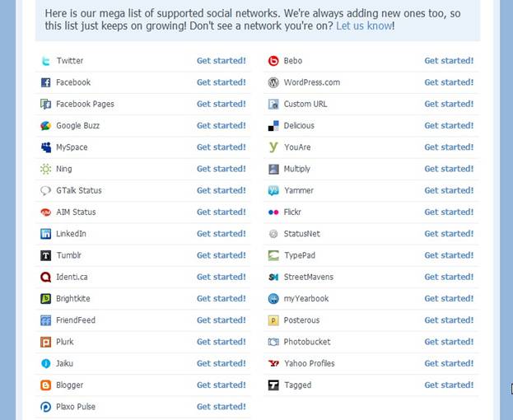Get started with Tagged
Image resolution: width=513 pixels, height=420 pixels.
pyautogui.click(x=449, y=385)
